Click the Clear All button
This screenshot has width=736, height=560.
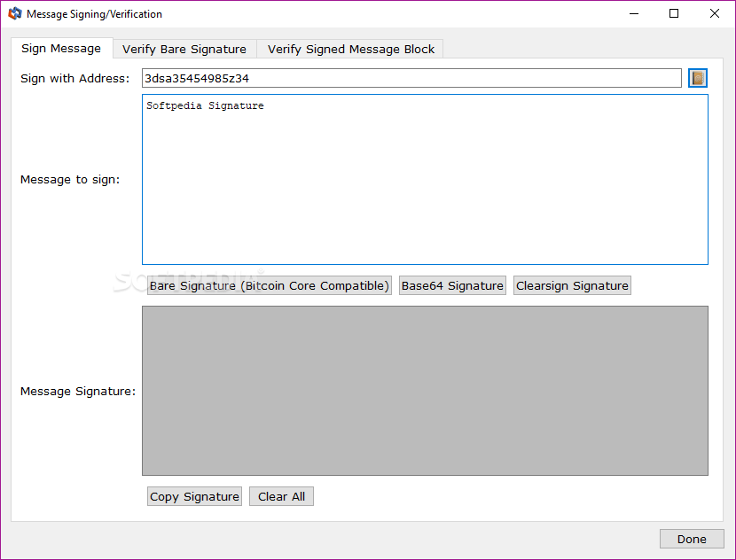281,496
